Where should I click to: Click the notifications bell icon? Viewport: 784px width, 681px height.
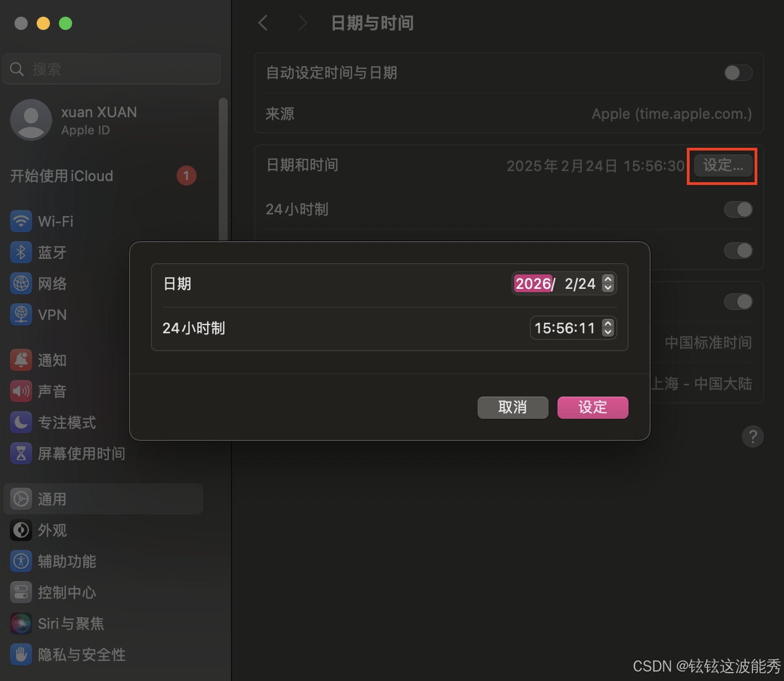pyautogui.click(x=21, y=360)
